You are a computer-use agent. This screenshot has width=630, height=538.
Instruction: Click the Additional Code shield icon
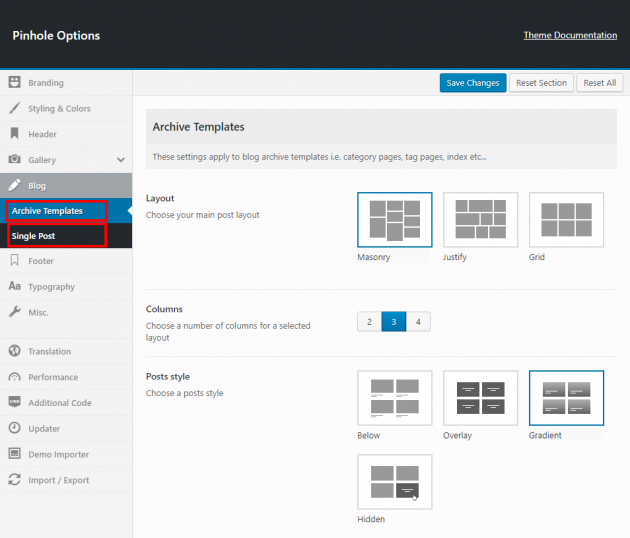(x=14, y=402)
